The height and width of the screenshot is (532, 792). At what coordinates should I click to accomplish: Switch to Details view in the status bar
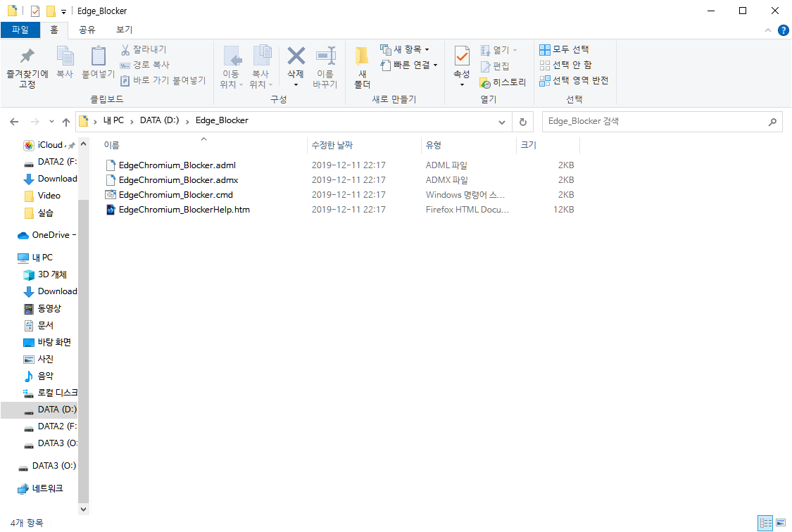[766, 524]
